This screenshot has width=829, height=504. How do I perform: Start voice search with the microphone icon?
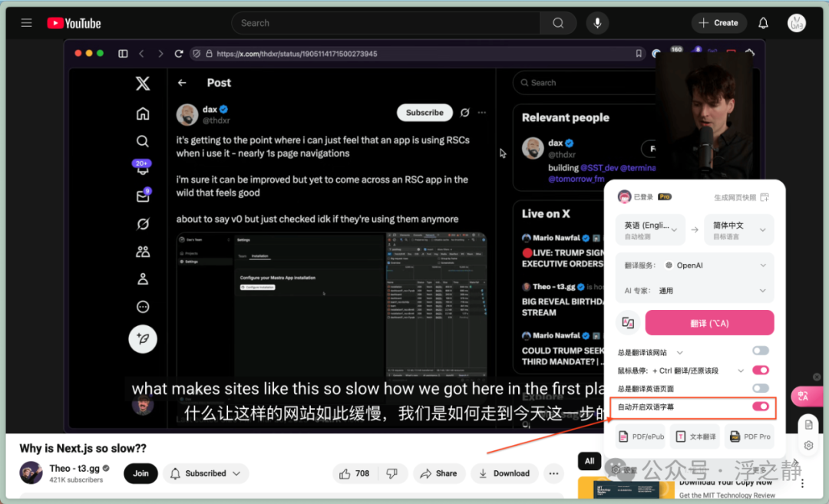coord(597,23)
